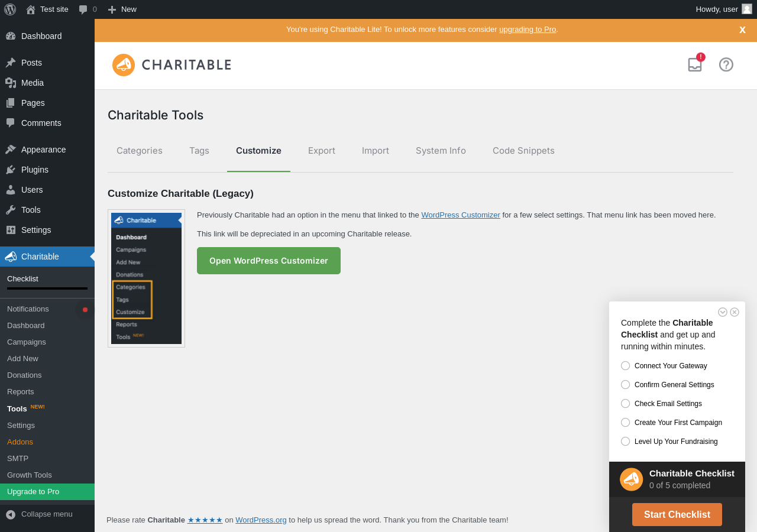Open the New content plus menu
Viewport: 757px width, 532px height.
pos(122,9)
